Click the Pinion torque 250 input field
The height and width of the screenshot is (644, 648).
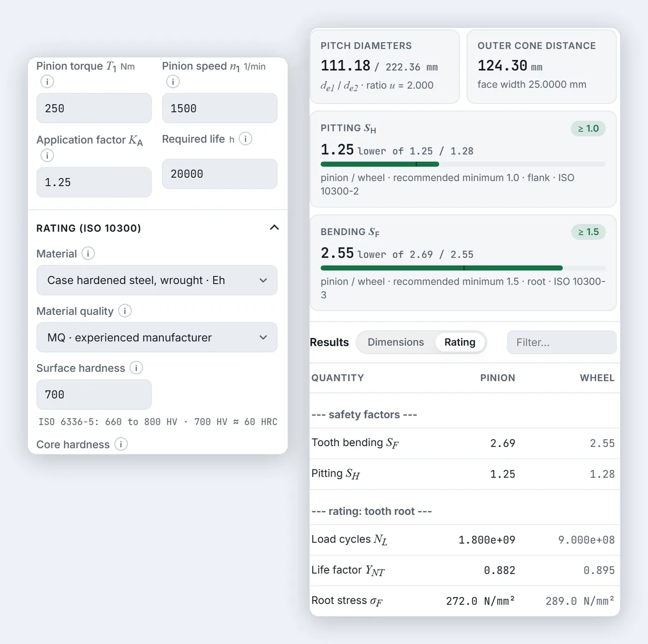pos(94,108)
